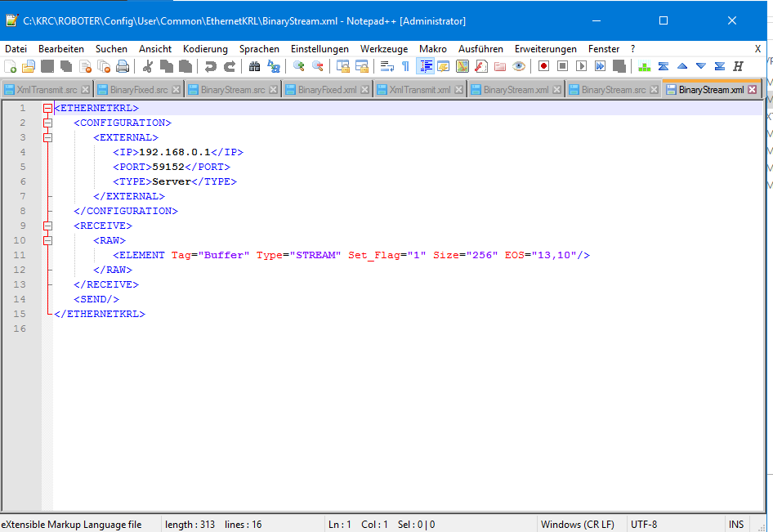
Task: Toggle the monitoring eye icon
Action: tap(519, 66)
